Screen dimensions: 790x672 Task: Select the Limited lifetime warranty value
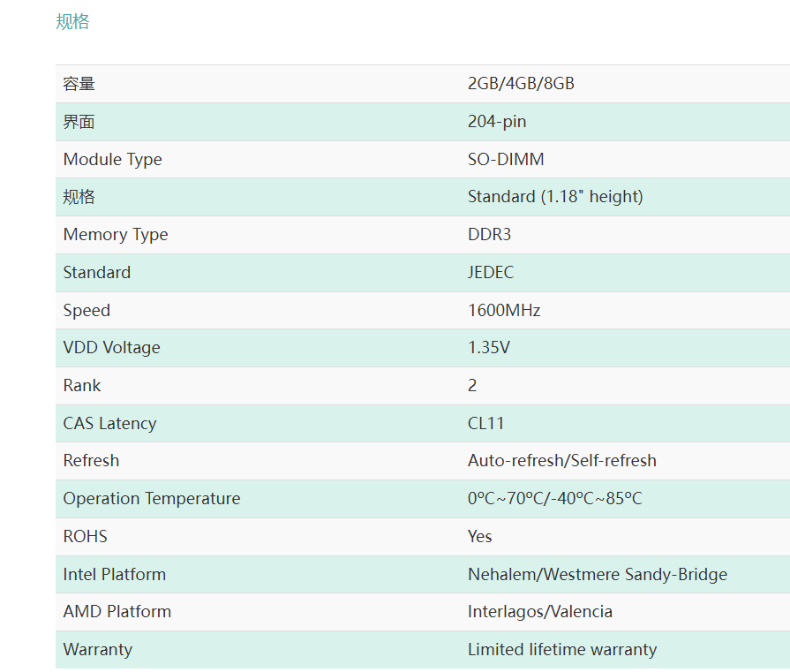[562, 649]
